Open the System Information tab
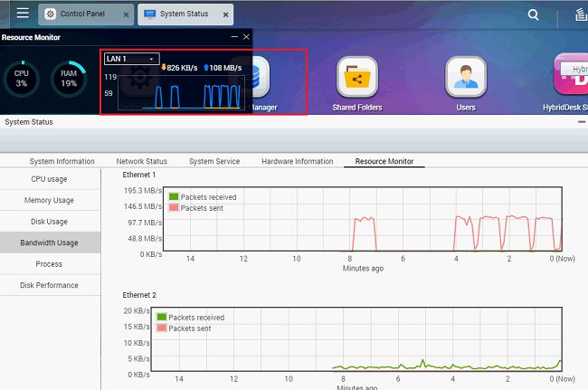 (62, 161)
